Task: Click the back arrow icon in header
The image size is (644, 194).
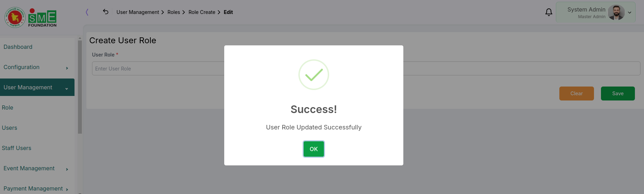Action: (x=106, y=12)
